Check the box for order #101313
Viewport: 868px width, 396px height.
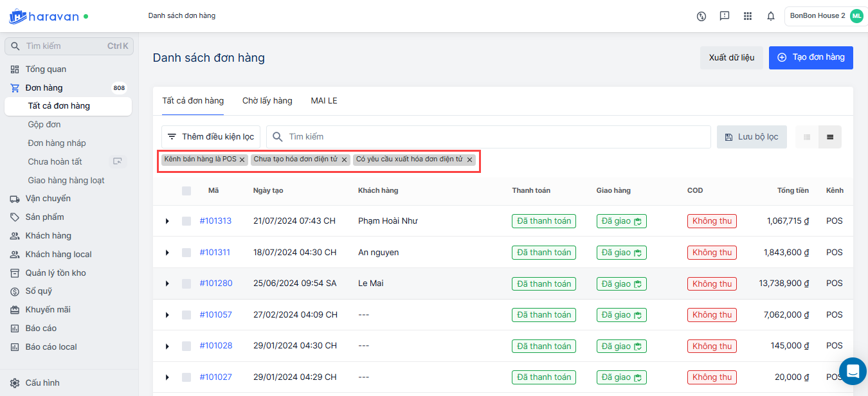pyautogui.click(x=186, y=221)
